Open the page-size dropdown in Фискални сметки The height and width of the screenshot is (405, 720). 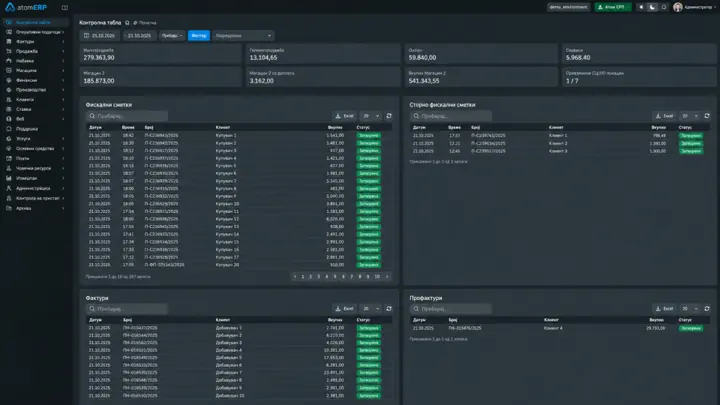371,116
